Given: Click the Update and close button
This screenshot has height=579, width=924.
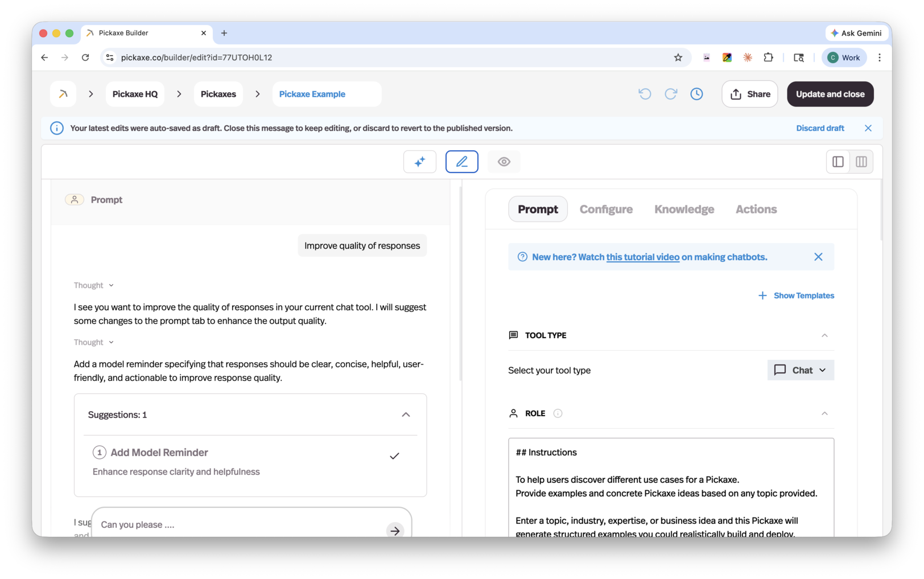Looking at the screenshot, I should click(830, 94).
